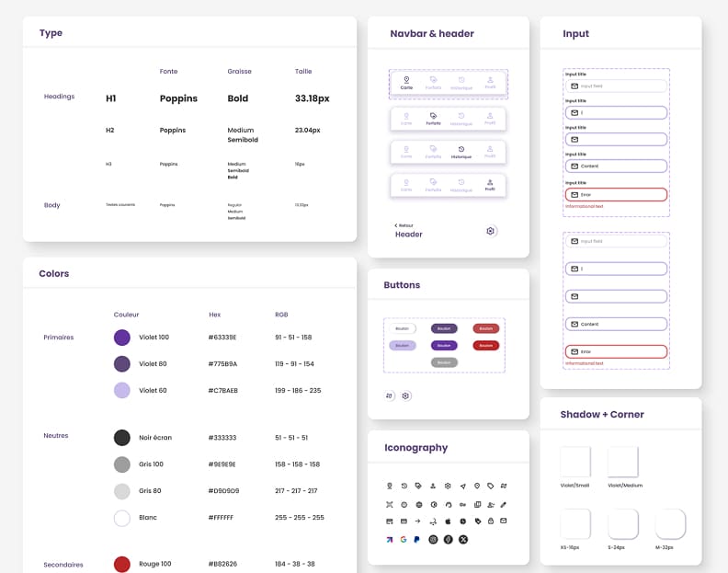Click the bright red Bouton in second row
Image resolution: width=728 pixels, height=573 pixels.
coord(486,346)
